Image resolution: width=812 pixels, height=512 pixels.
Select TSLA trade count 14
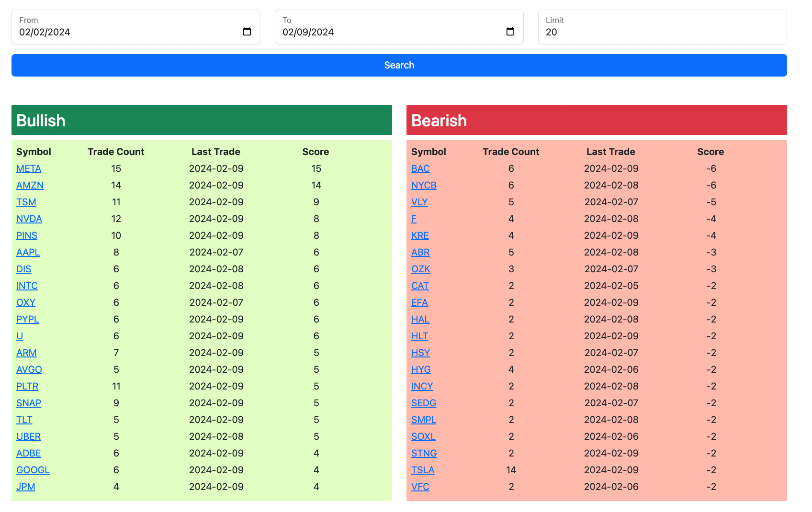[511, 470]
